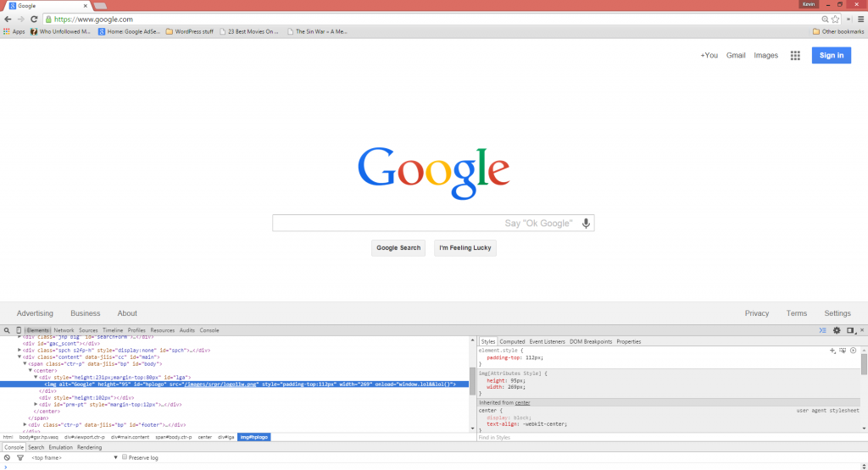Click the browser Back arrow
This screenshot has height=470, width=868.
(x=8, y=19)
